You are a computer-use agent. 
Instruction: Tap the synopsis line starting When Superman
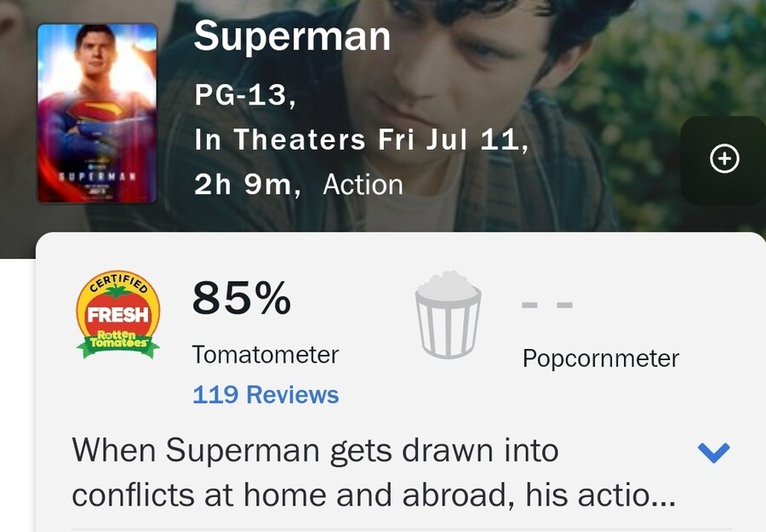click(x=316, y=449)
